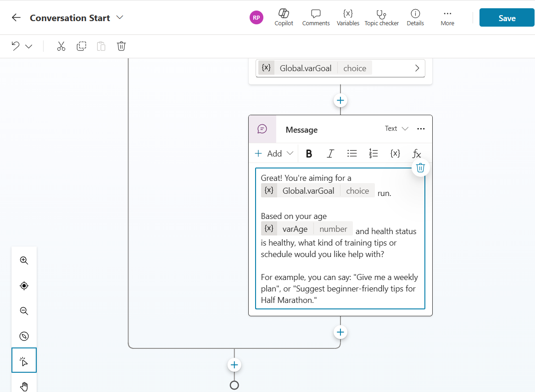Click the Cut scissors icon
Viewport: 535px width, 392px height.
coord(61,46)
